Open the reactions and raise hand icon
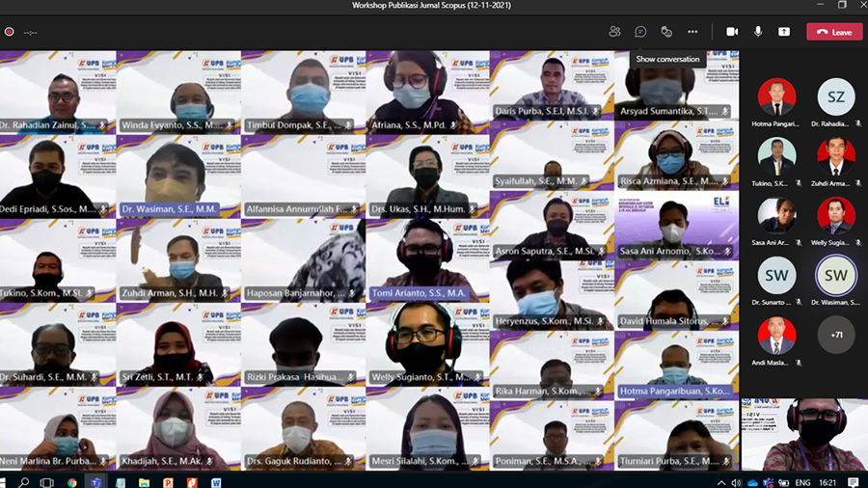Viewport: 868px width, 488px height. 666,32
